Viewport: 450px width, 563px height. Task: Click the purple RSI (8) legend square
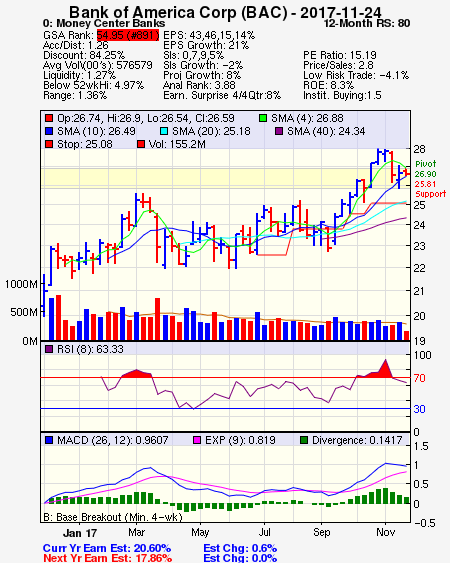tap(49, 349)
